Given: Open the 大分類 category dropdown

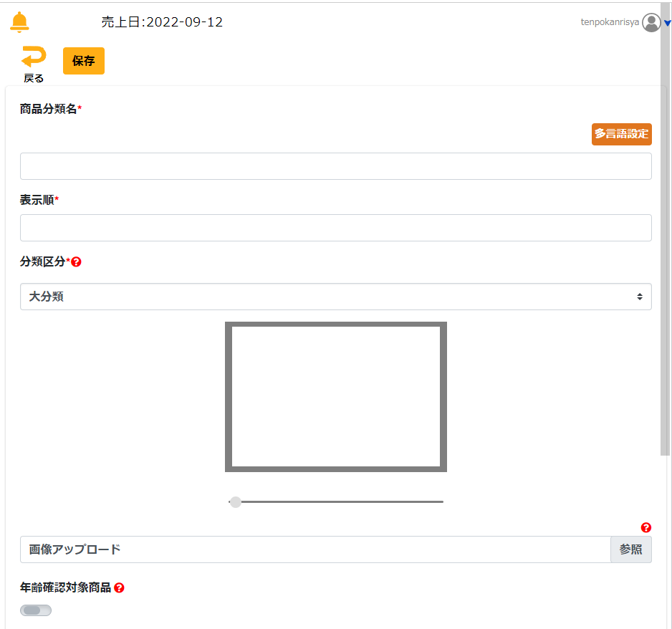Looking at the screenshot, I should tap(335, 297).
